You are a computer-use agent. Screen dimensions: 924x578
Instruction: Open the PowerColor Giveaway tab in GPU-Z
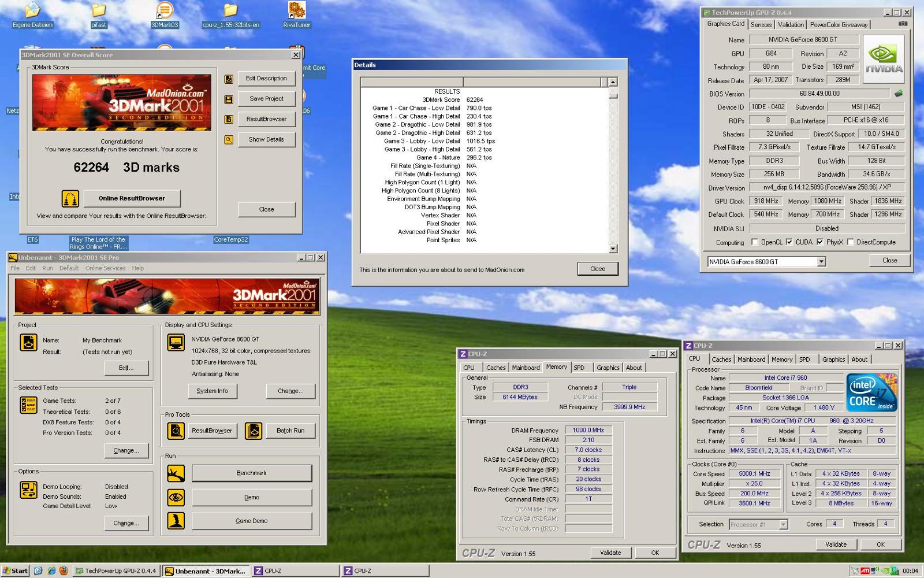pyautogui.click(x=839, y=25)
